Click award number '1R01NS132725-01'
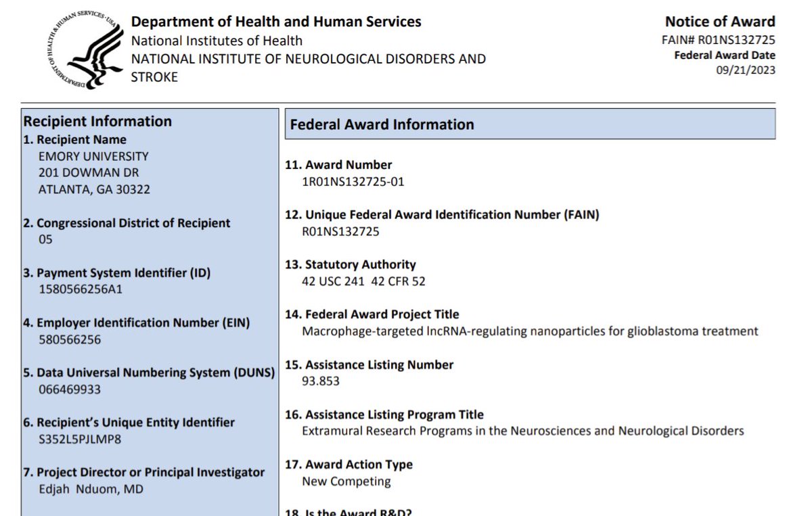 353,181
